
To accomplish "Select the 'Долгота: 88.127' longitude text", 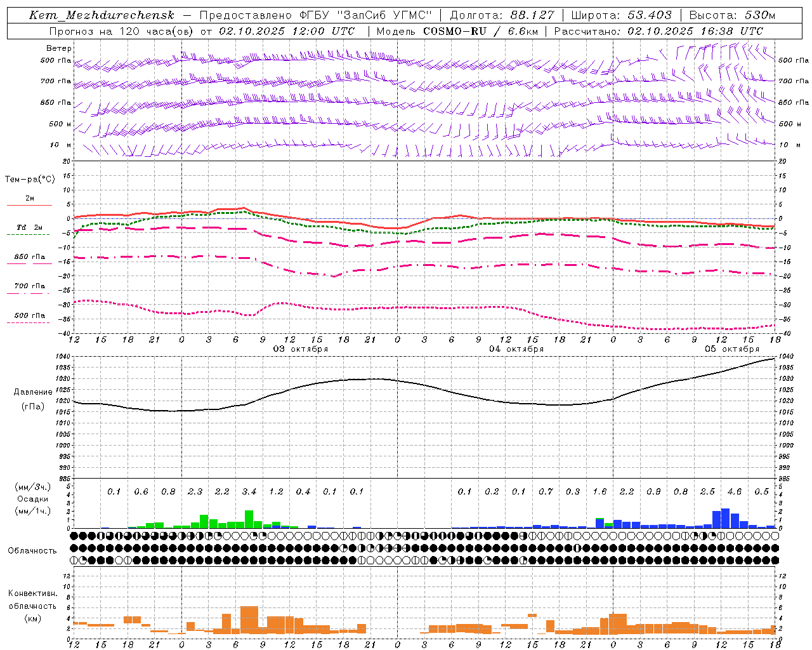I will [x=502, y=15].
